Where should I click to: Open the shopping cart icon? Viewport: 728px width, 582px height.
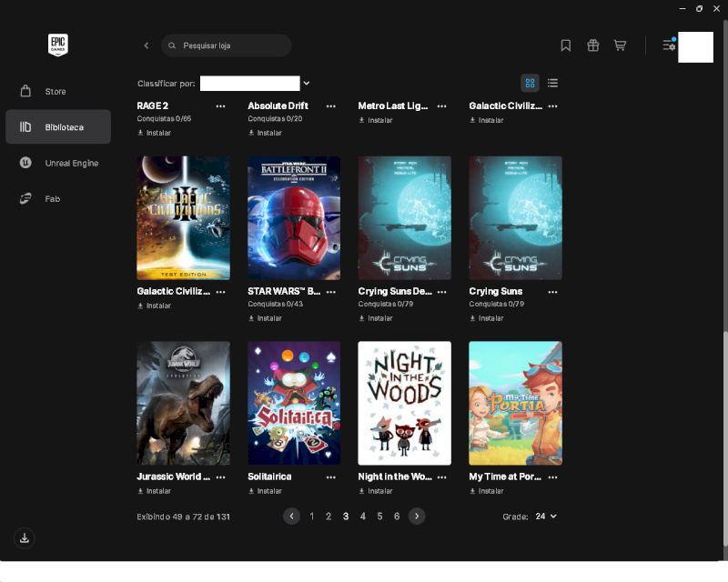(x=620, y=45)
